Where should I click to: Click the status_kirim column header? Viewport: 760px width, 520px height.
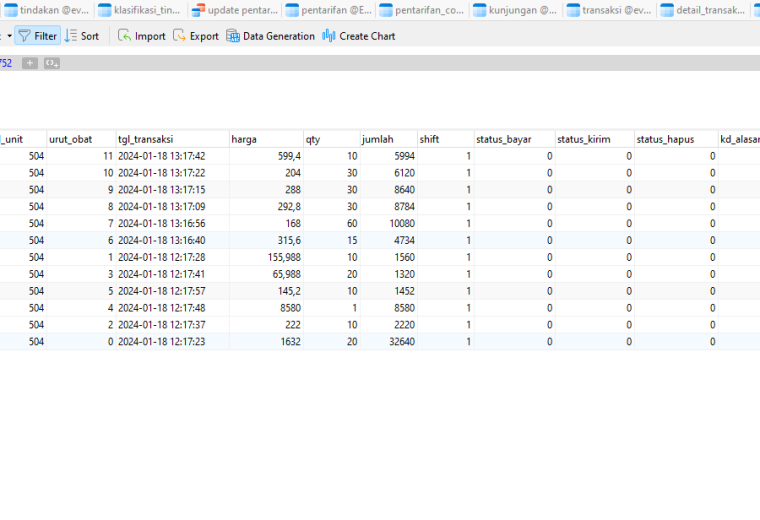[595, 140]
